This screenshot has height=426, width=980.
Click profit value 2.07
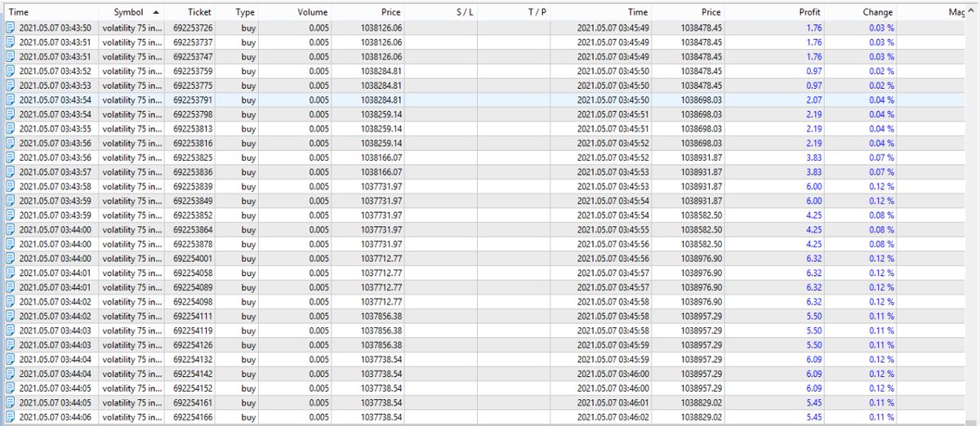pyautogui.click(x=813, y=100)
